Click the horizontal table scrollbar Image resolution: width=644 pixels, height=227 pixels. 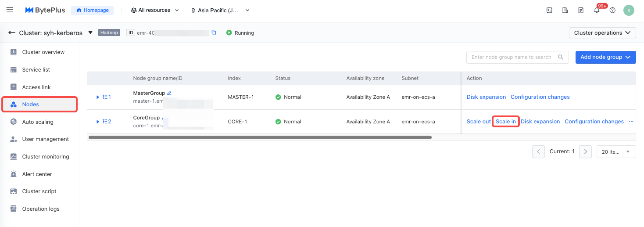pos(260,137)
